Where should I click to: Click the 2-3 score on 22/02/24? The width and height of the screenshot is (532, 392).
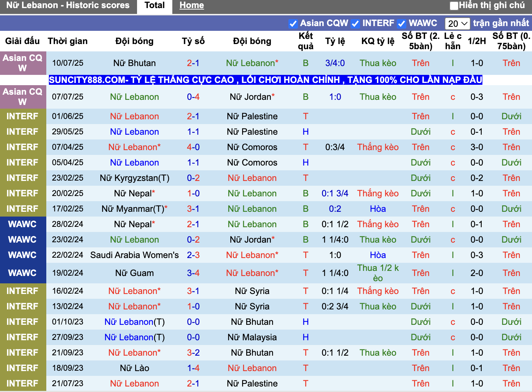(193, 255)
